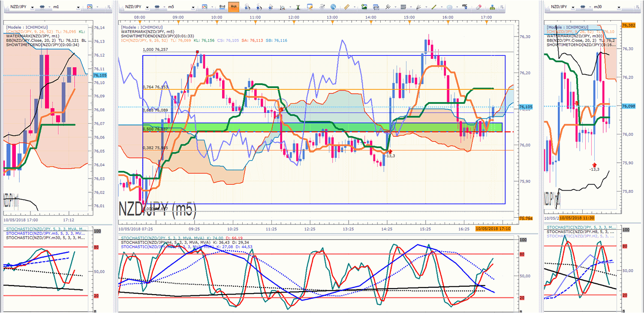Click the vertical scale magnifier icon

coord(283,7)
